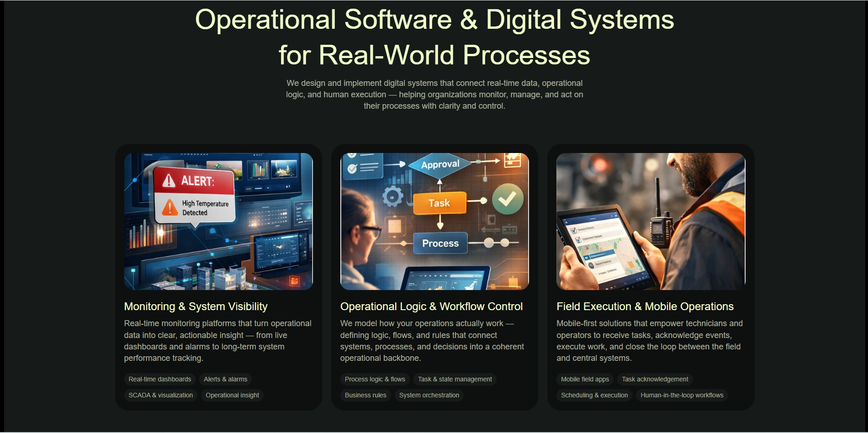Click the "Mobile field apps" tag
Viewport: 868px width, 433px height.
(585, 379)
